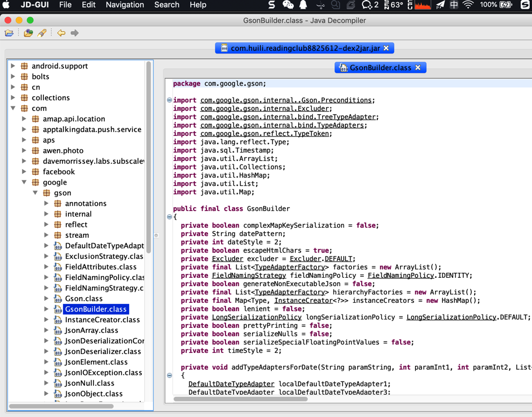Select JsonObject.class in tree
532x417 pixels.
(x=93, y=394)
